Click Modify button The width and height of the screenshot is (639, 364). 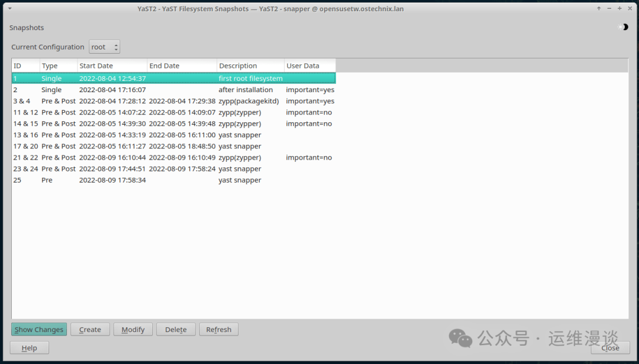133,329
